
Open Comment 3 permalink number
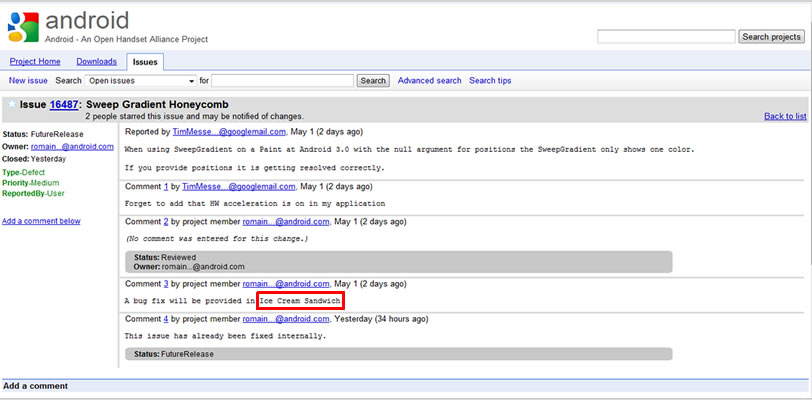point(166,285)
